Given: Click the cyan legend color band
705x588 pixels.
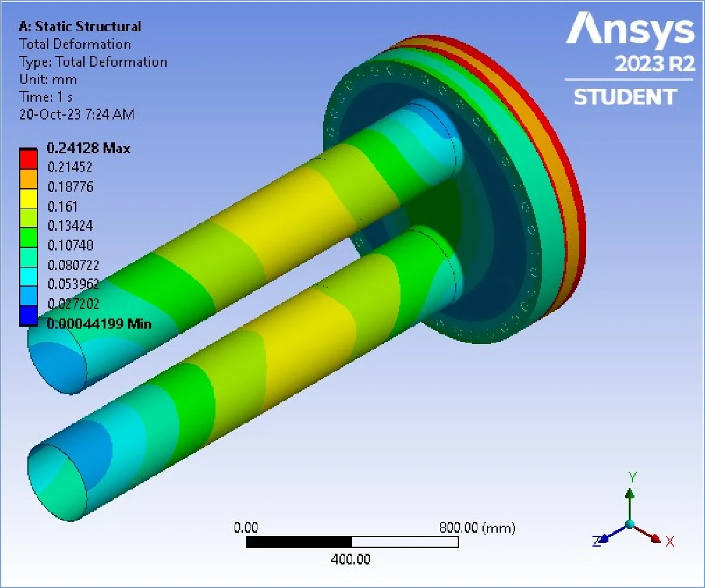Looking at the screenshot, I should coord(29,276).
